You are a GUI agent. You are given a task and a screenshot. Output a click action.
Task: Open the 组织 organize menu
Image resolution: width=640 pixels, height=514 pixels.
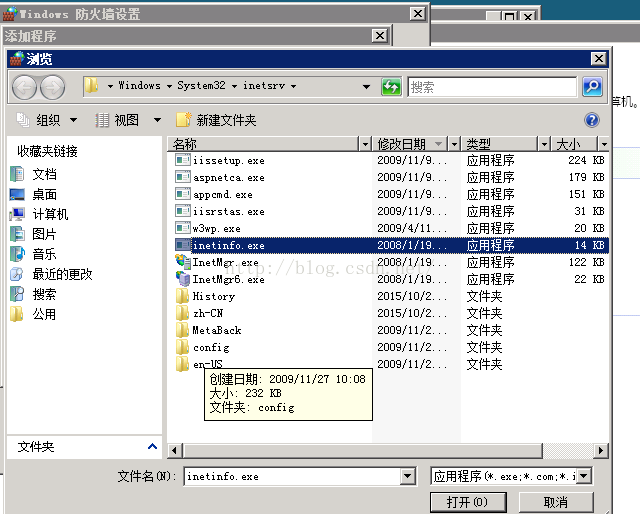pyautogui.click(x=47, y=120)
